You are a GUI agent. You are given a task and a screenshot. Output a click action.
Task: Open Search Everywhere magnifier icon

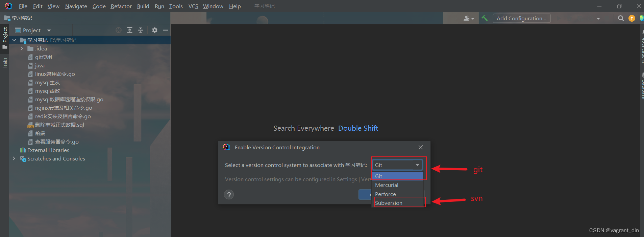coord(621,18)
